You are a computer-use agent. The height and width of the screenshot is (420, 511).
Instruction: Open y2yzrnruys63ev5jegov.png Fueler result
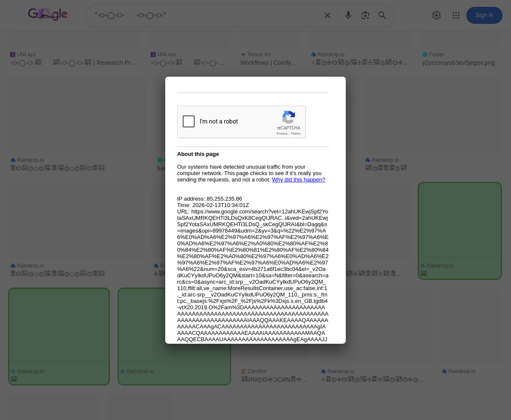coord(458,63)
